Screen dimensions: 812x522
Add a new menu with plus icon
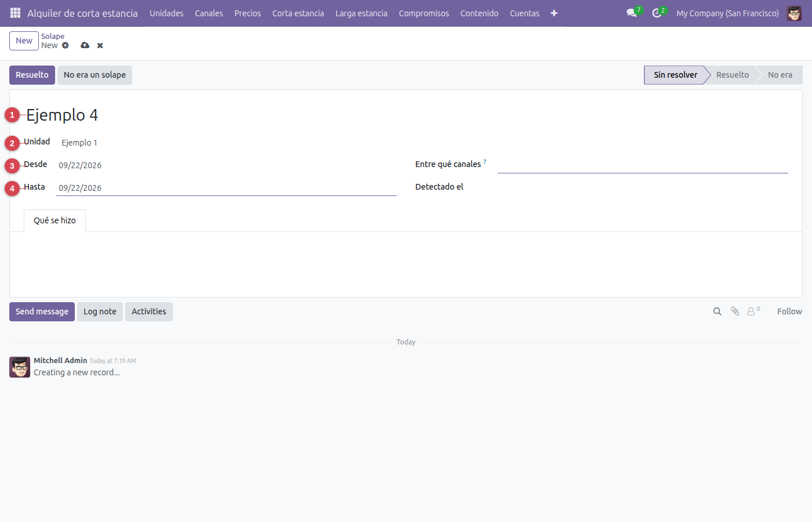pos(554,13)
